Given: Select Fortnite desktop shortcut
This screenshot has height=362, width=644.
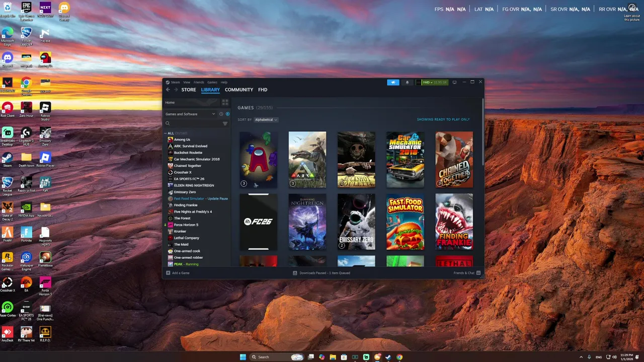Looking at the screenshot, I should tap(26, 234).
